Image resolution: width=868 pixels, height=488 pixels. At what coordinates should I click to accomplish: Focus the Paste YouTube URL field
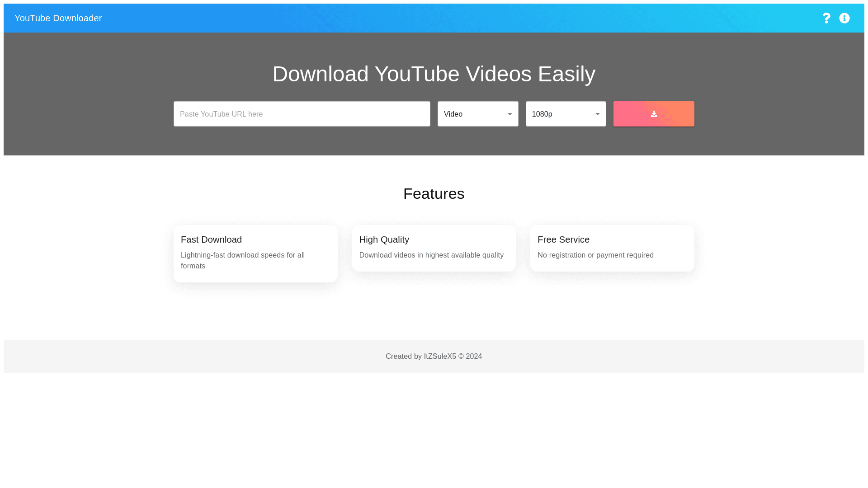pyautogui.click(x=302, y=114)
